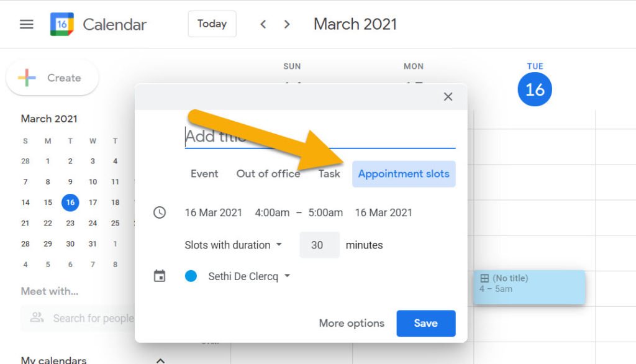Screen dimensions: 636x364
Task: Open the hamburger main menu
Action: pyautogui.click(x=26, y=24)
